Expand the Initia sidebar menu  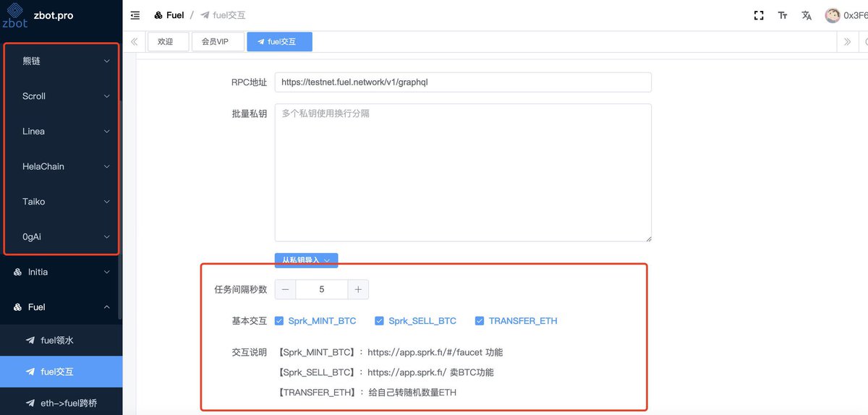pos(61,272)
